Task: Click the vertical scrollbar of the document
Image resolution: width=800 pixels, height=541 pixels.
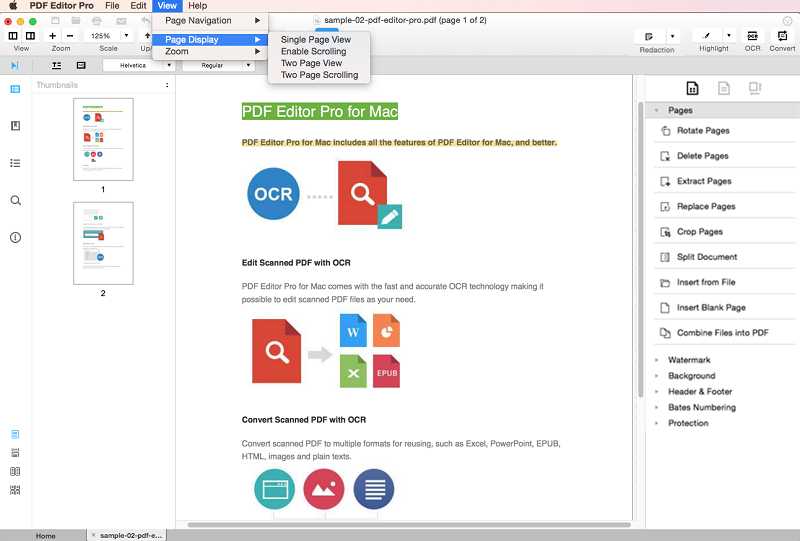Action: click(x=640, y=250)
